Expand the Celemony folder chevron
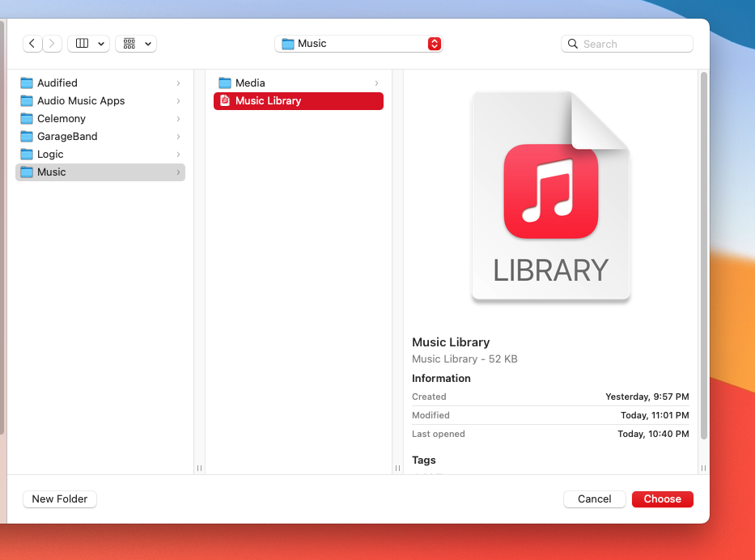Image resolution: width=755 pixels, height=560 pixels. [x=178, y=119]
